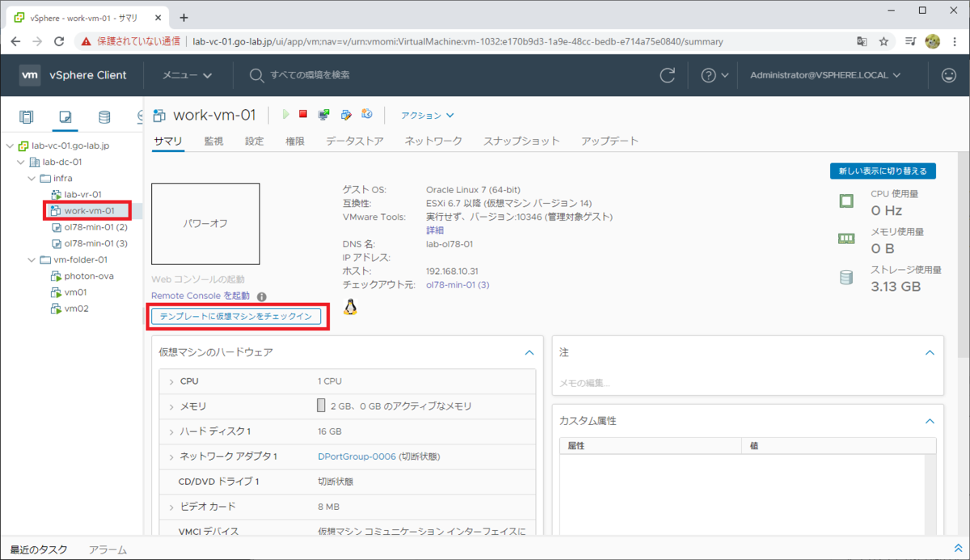Bookmark page with star icon
This screenshot has height=560, width=970.
tap(884, 41)
